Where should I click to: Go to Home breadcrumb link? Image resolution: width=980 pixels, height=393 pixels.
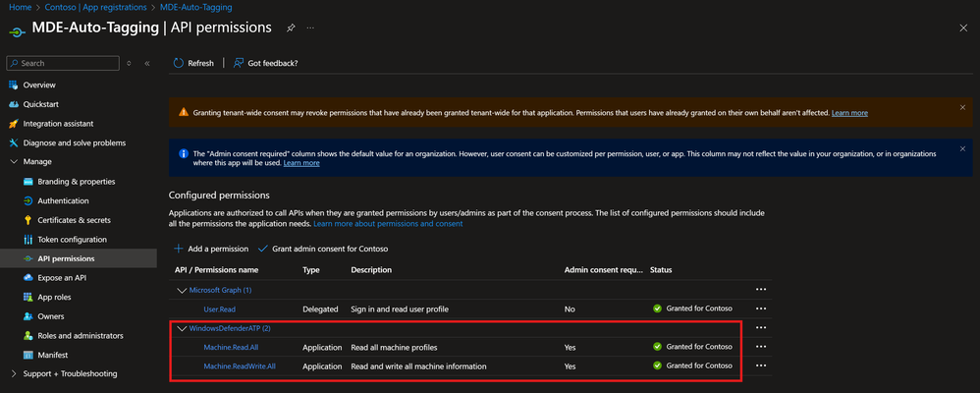[x=20, y=7]
